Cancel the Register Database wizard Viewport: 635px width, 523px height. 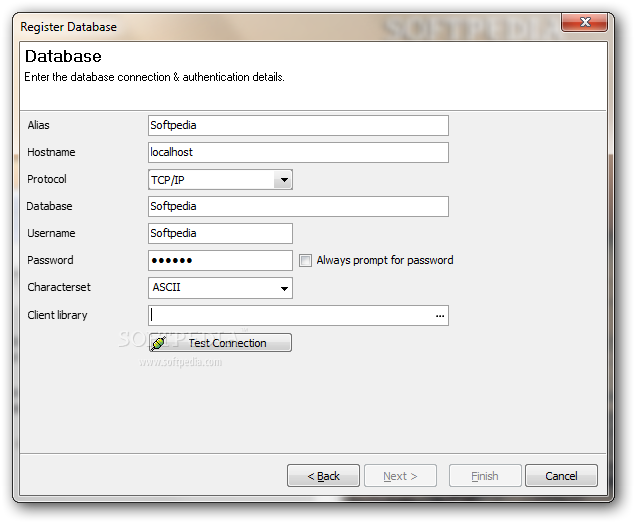pyautogui.click(x=561, y=476)
